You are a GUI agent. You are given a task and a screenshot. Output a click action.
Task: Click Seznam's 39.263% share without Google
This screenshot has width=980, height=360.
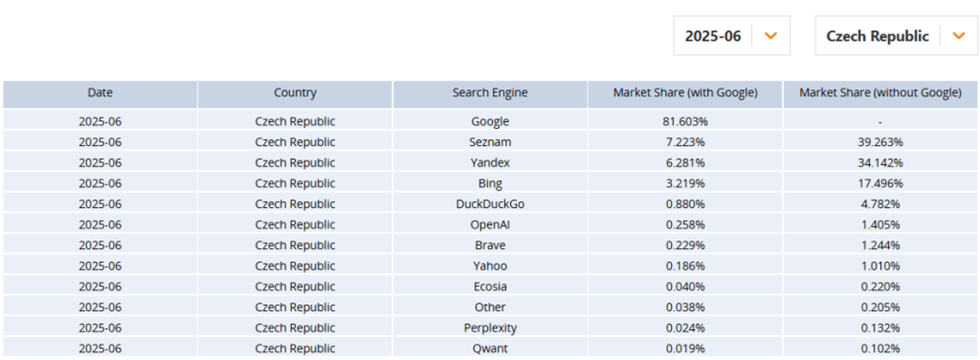coord(880,142)
